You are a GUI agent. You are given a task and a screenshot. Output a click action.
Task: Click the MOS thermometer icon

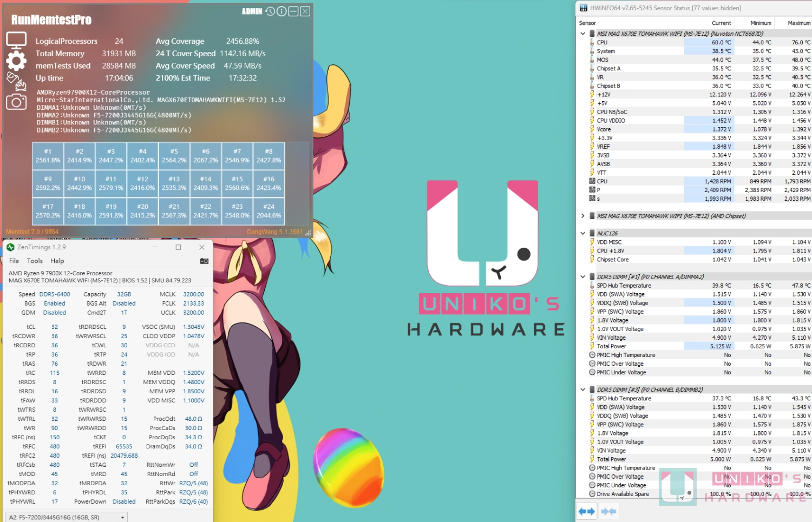(x=592, y=60)
